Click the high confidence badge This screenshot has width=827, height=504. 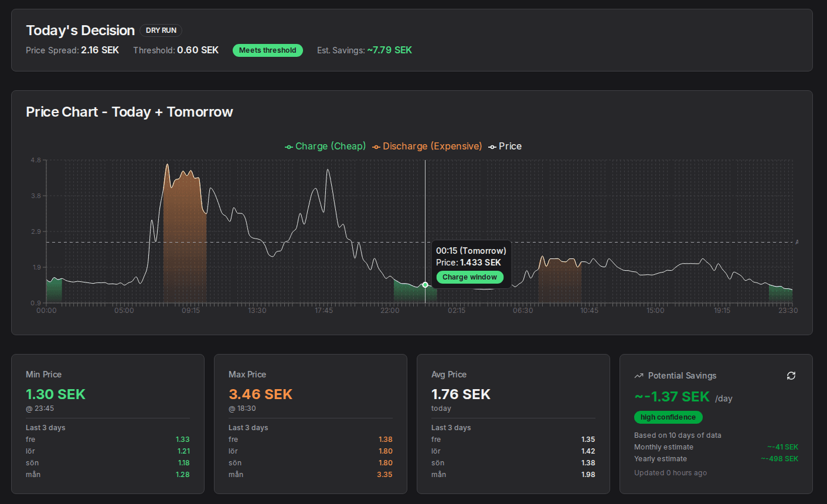pyautogui.click(x=668, y=417)
